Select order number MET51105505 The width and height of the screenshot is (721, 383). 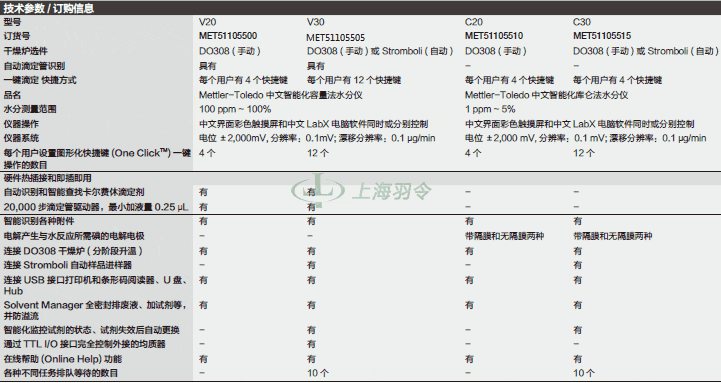point(336,37)
